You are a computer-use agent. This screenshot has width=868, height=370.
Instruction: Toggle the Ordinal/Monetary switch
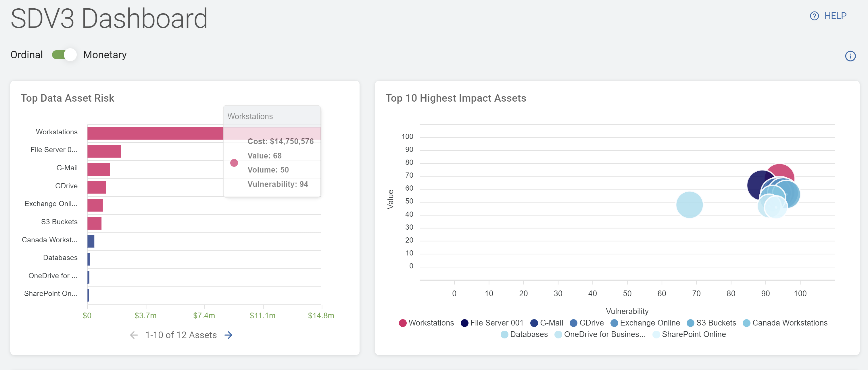tap(64, 55)
